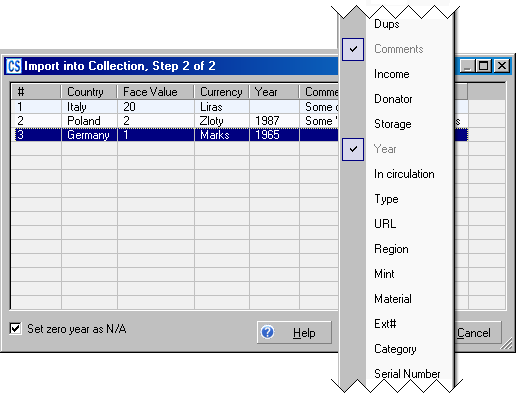Click the Marks currency cell
Screen dimensions: 516x397
(x=222, y=135)
